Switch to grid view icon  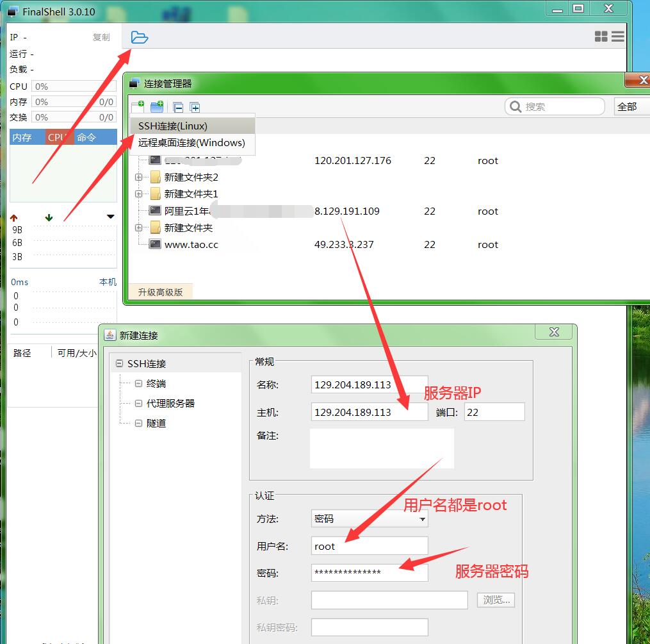click(601, 37)
